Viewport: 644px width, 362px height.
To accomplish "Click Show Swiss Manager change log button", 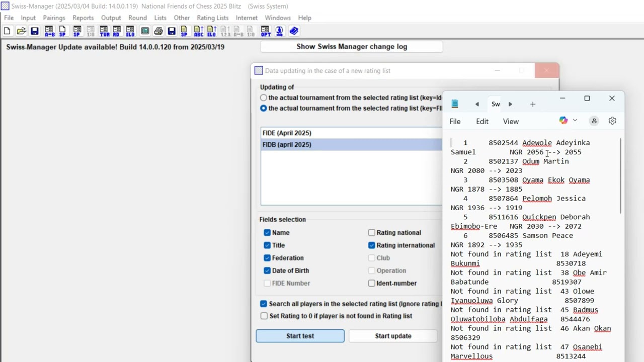I will [352, 47].
